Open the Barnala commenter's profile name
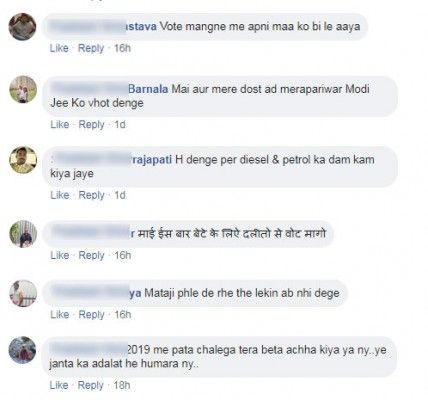Image resolution: width=428 pixels, height=400 pixels. tap(109, 89)
